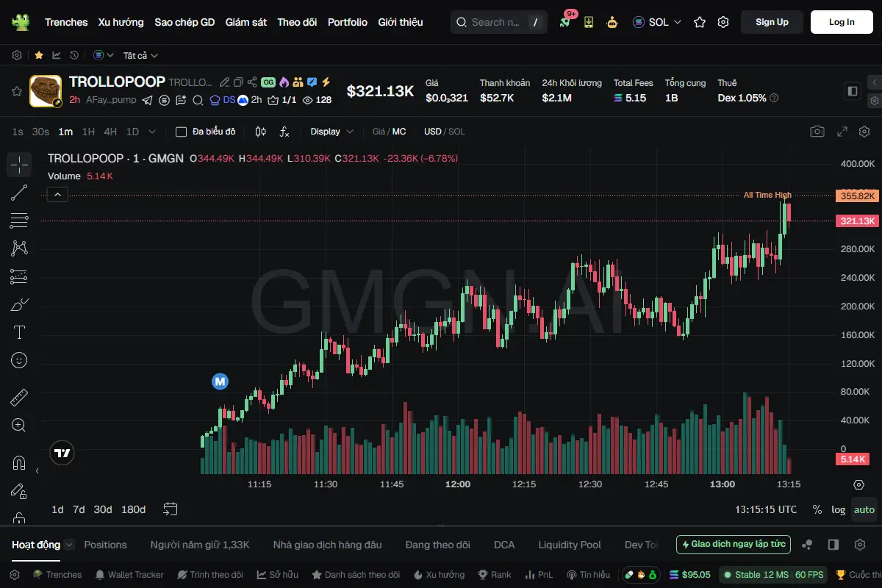882x588 pixels.
Task: Select the chart patterns tool
Action: point(19,248)
